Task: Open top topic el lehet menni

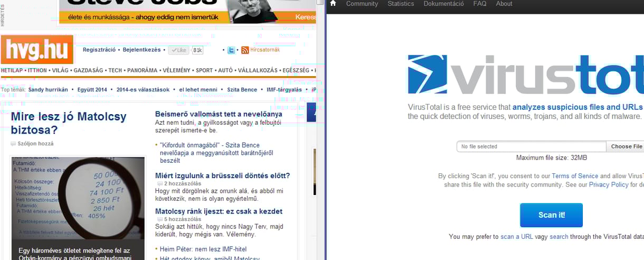Action: (198, 90)
